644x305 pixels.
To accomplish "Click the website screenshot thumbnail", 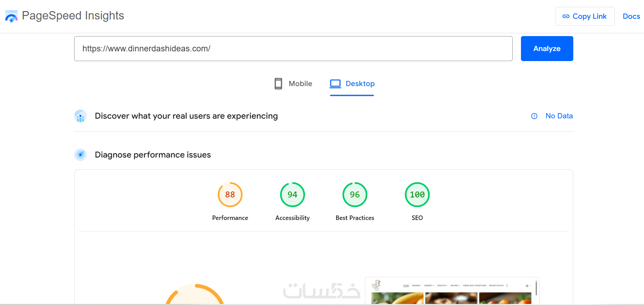I will (x=452, y=291).
